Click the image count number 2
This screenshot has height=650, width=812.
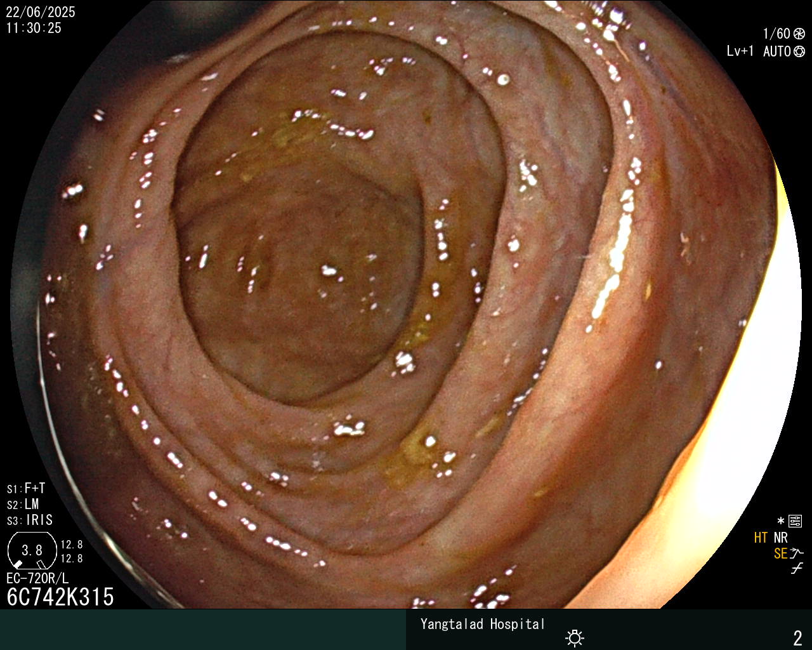click(797, 638)
